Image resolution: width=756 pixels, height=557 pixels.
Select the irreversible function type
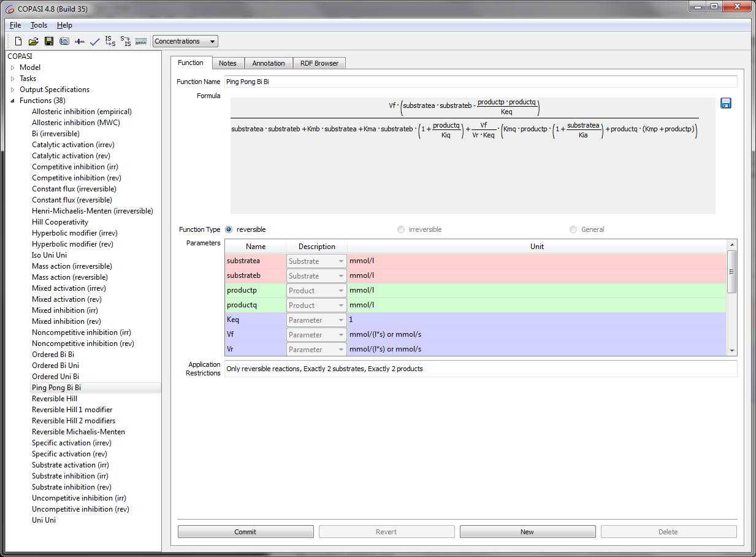tap(401, 229)
